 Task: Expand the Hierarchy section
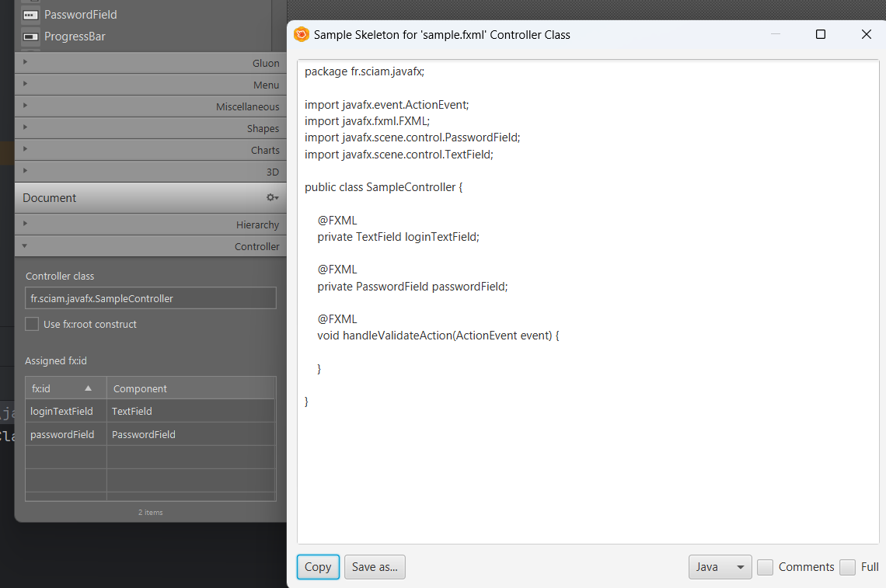coord(151,224)
